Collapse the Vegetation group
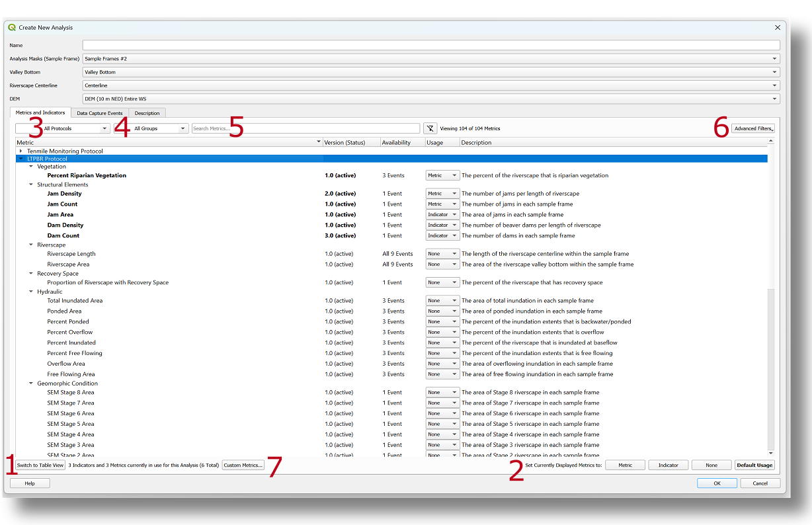Viewport: 812px width, 525px height. pyautogui.click(x=31, y=167)
